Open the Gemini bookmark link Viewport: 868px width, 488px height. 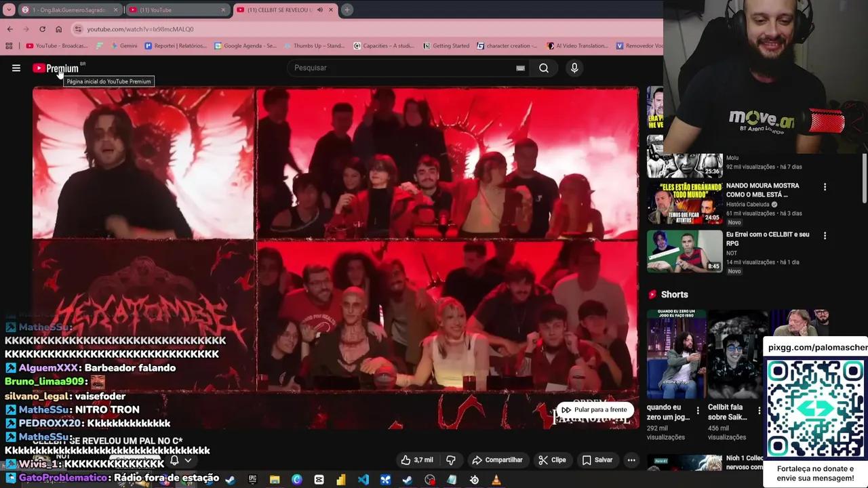tap(128, 45)
